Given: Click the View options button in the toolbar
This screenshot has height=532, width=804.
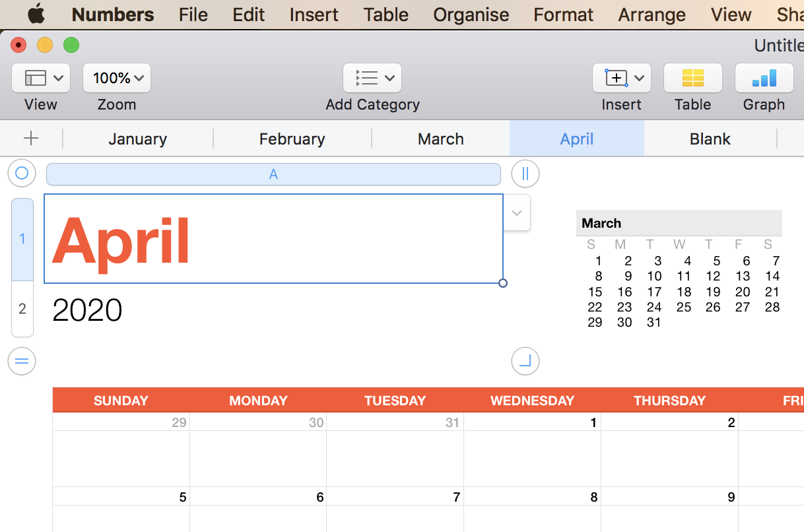Looking at the screenshot, I should [40, 77].
